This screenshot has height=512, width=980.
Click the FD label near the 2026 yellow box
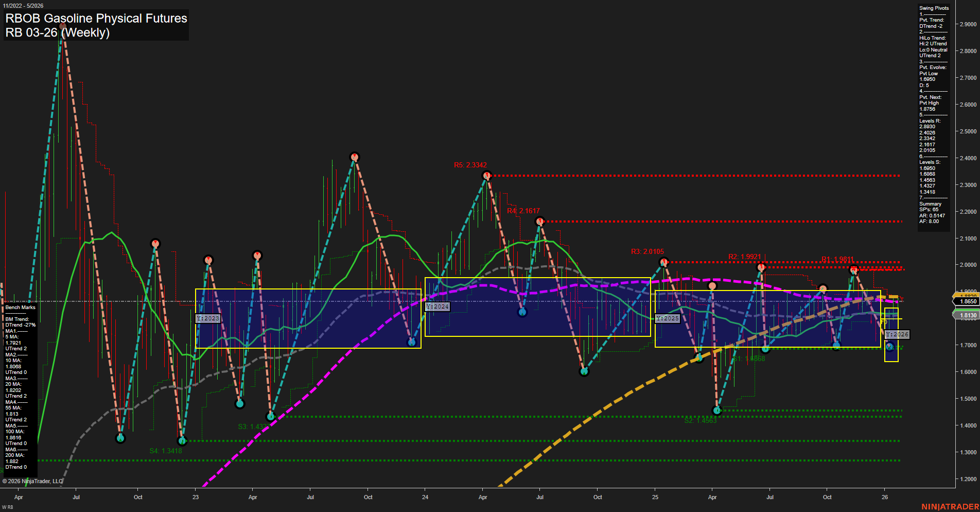(884, 321)
